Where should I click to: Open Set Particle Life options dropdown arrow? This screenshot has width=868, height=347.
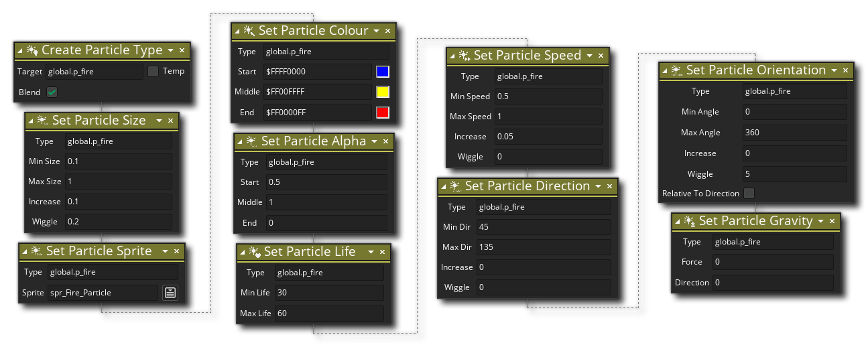[371, 252]
